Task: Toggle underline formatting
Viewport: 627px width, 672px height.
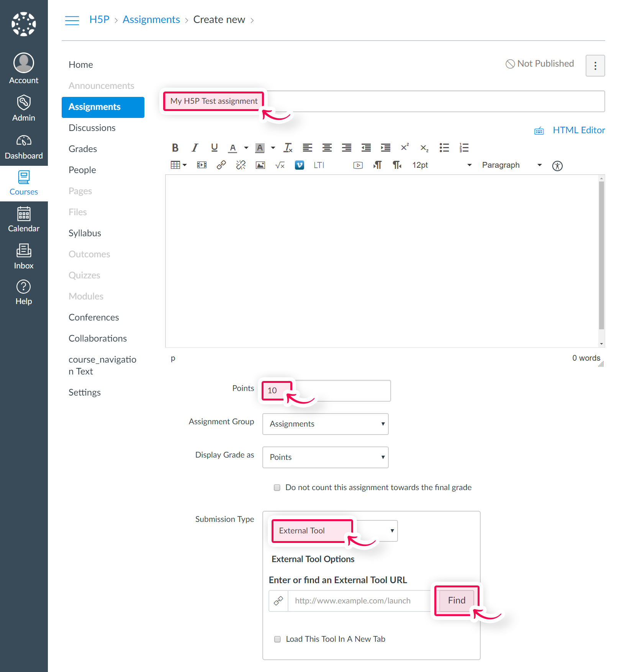Action: pos(214,148)
